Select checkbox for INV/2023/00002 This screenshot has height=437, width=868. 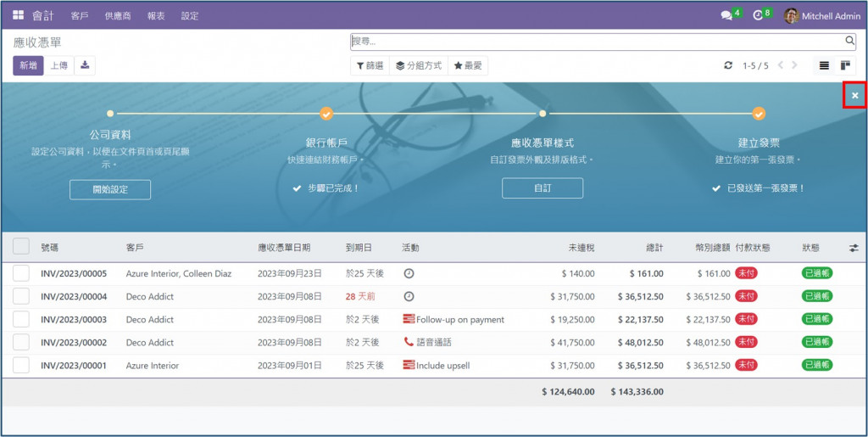point(21,342)
